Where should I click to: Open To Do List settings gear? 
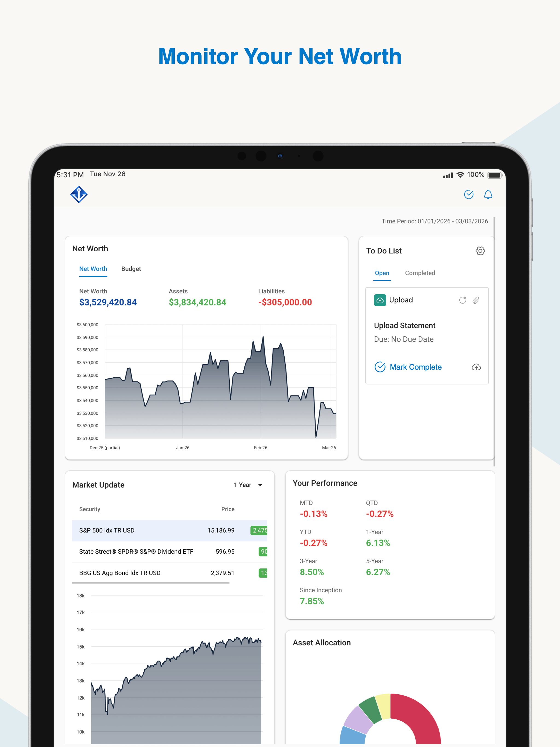coord(480,250)
